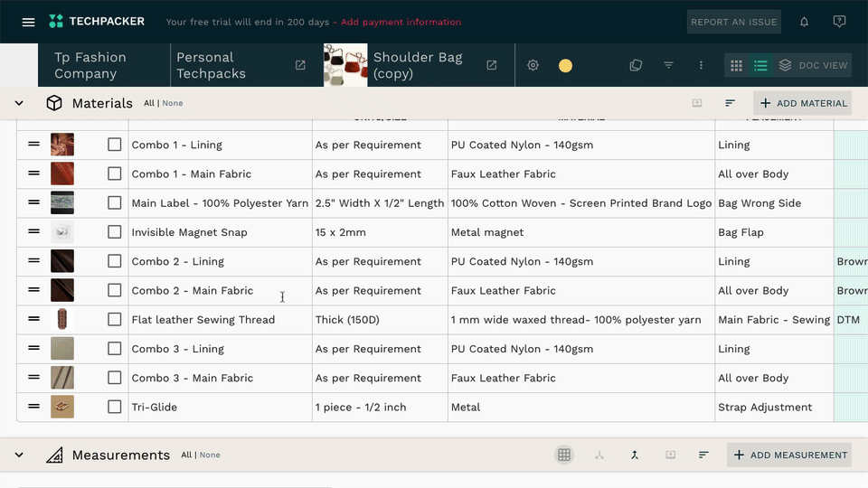Open Personal Techpacks tab

pyautogui.click(x=247, y=65)
